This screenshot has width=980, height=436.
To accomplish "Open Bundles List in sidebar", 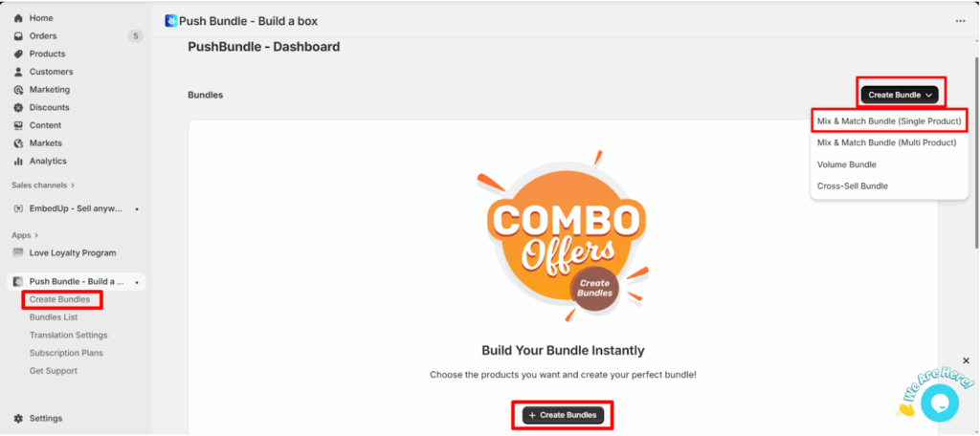I will click(54, 317).
